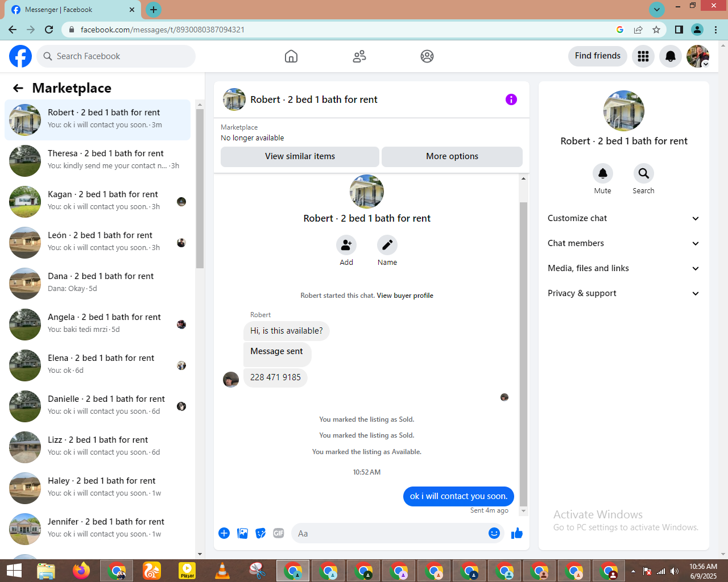This screenshot has width=728, height=582.
Task: Expand Privacy & support section
Action: coord(624,293)
